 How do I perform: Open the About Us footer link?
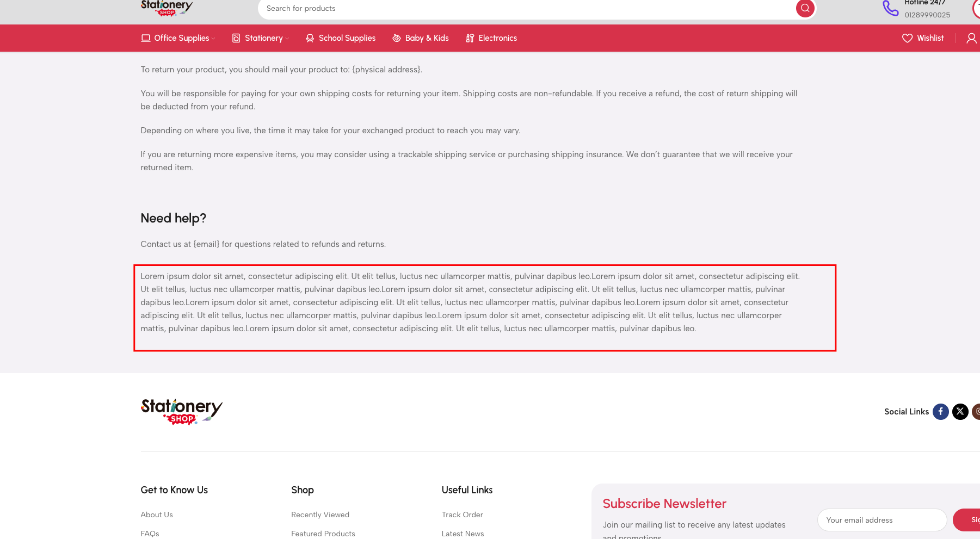157,515
